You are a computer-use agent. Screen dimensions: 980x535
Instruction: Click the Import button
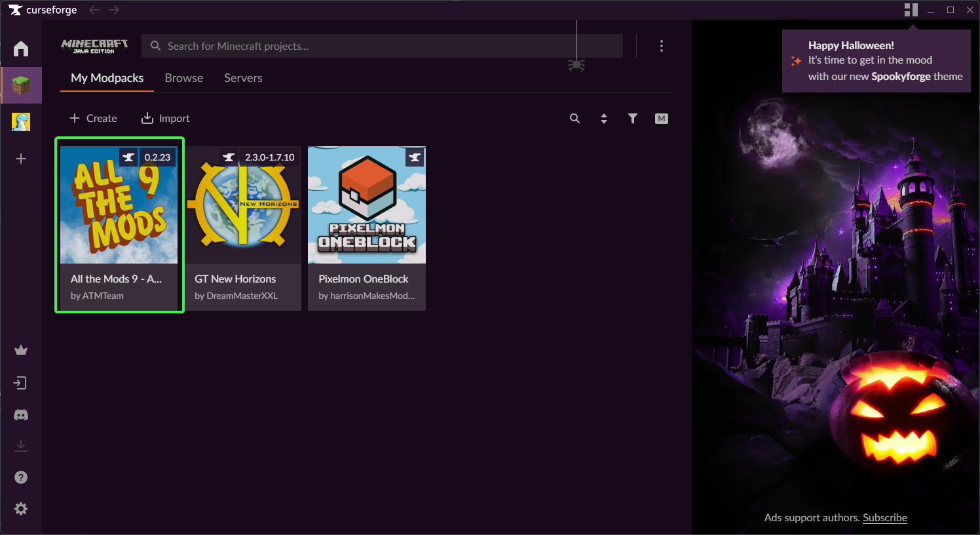point(165,119)
